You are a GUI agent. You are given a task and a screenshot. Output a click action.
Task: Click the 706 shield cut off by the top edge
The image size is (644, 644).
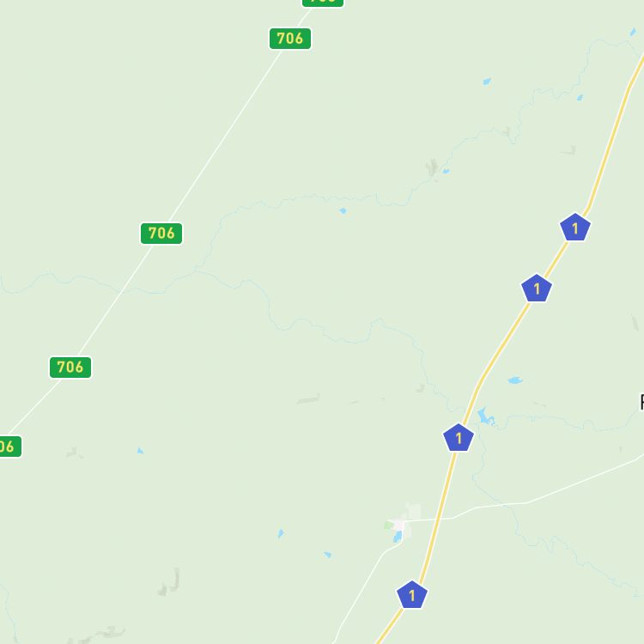pos(323,3)
